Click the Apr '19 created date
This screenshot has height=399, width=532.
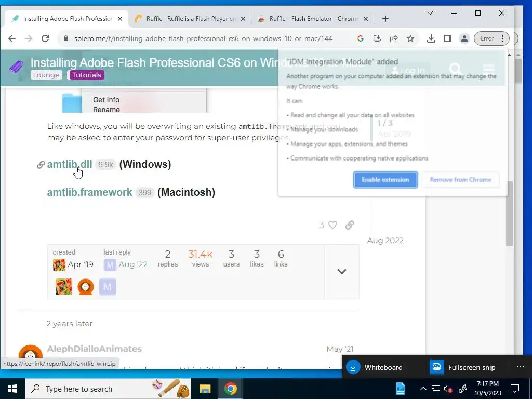[81, 264]
